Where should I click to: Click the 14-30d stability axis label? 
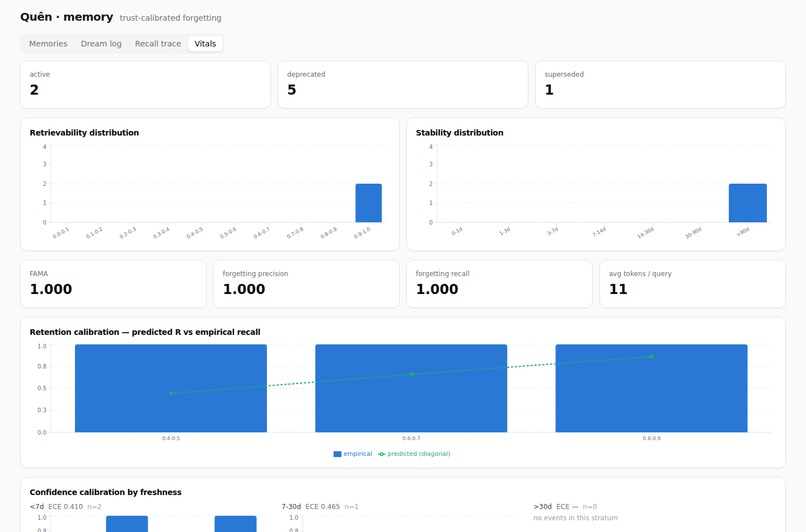[x=645, y=233]
